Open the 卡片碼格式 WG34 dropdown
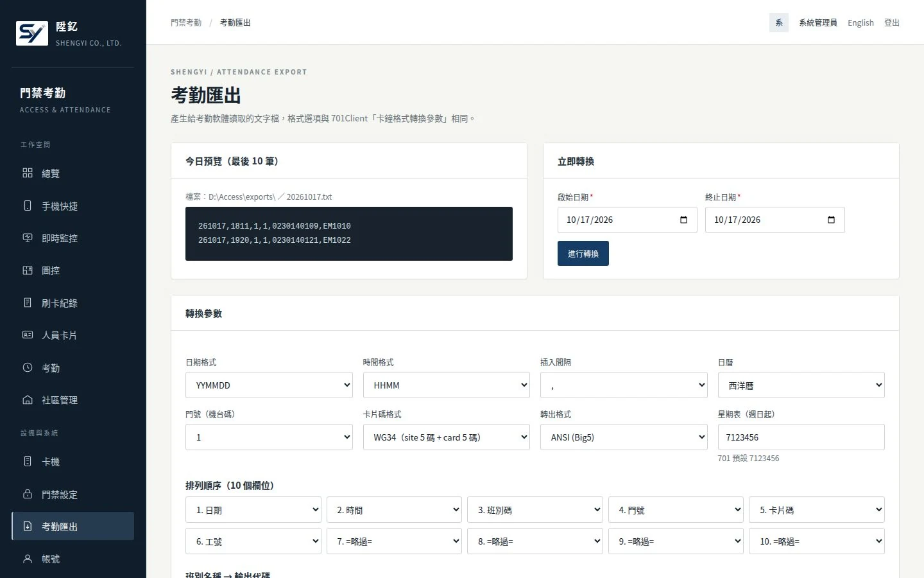 coord(447,437)
